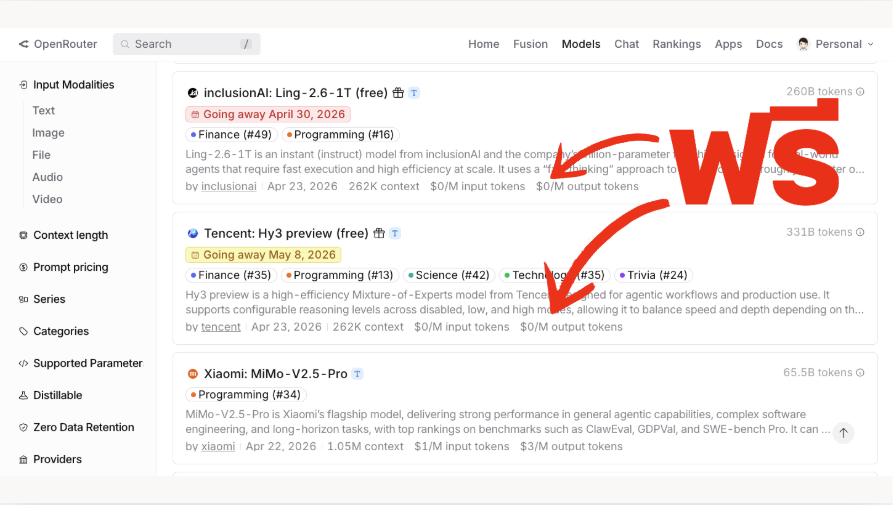Click the Tencent model logo icon

(x=192, y=233)
